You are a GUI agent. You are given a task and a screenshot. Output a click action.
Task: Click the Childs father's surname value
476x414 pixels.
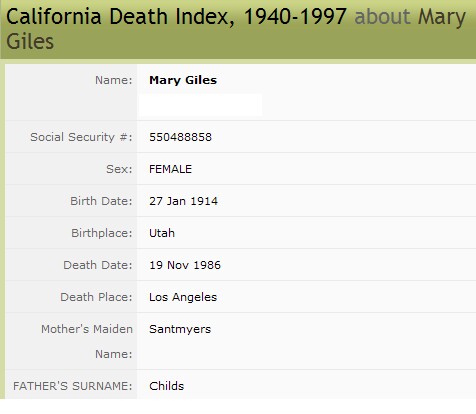coord(166,386)
